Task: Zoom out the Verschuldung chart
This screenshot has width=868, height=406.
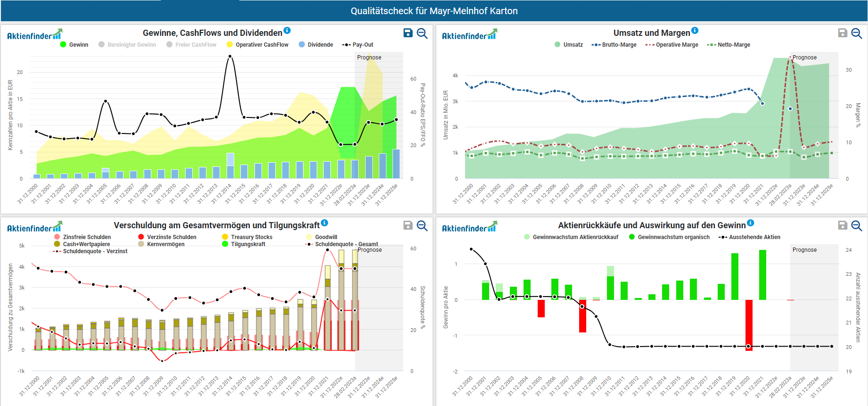Action: point(422,225)
